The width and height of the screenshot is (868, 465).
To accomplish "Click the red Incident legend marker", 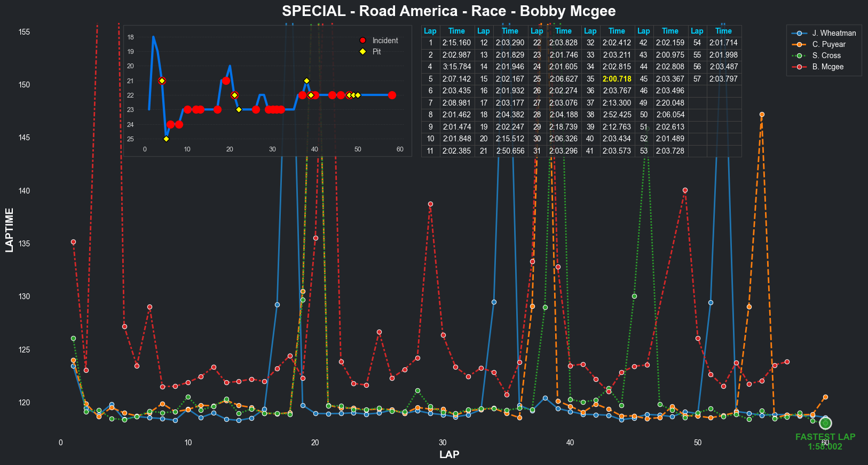I will (x=362, y=41).
